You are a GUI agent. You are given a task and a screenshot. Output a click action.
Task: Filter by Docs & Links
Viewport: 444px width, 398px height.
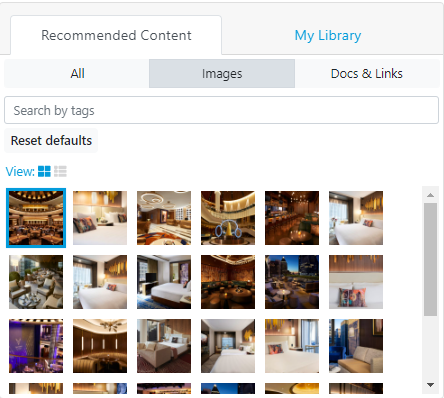[x=367, y=74]
